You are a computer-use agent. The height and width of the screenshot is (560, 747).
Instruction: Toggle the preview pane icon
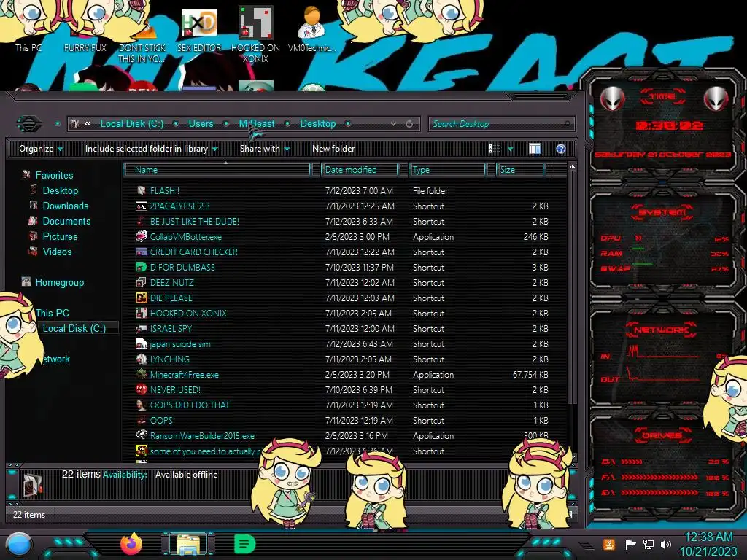(x=535, y=149)
